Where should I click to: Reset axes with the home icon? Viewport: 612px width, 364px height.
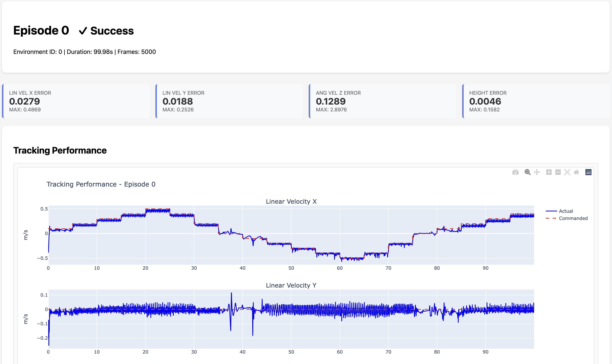click(x=576, y=172)
